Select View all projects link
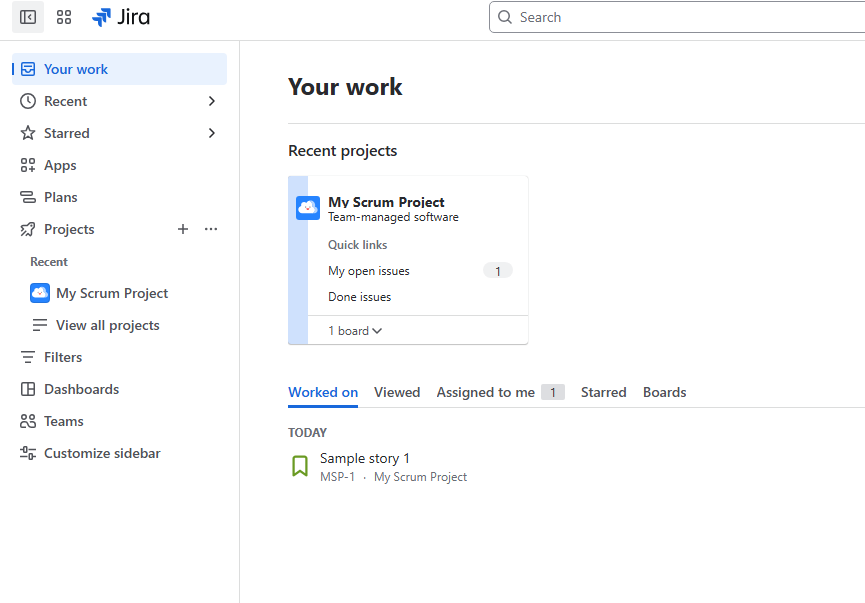This screenshot has height=603, width=865. click(108, 325)
